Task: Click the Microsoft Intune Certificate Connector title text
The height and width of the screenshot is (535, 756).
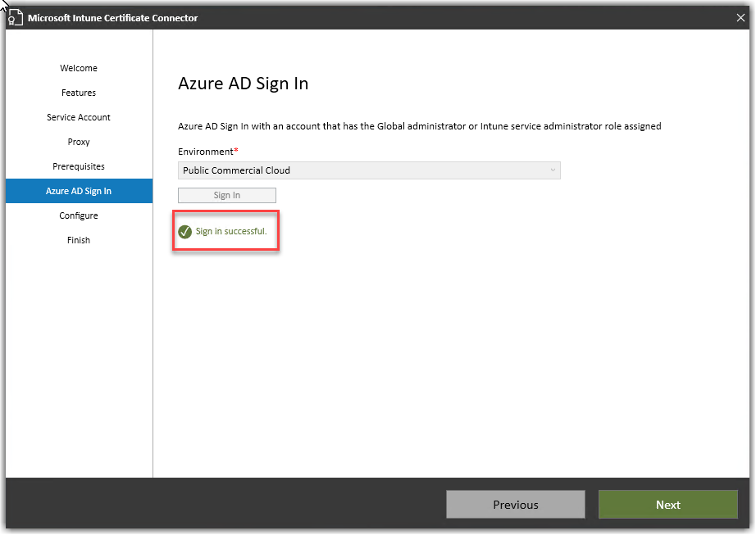Action: pos(113,18)
